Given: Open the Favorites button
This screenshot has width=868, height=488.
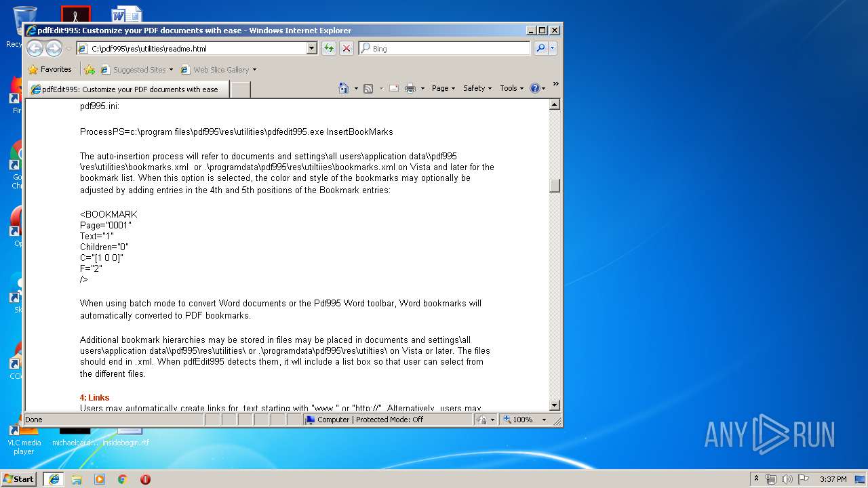Looking at the screenshot, I should coord(50,69).
